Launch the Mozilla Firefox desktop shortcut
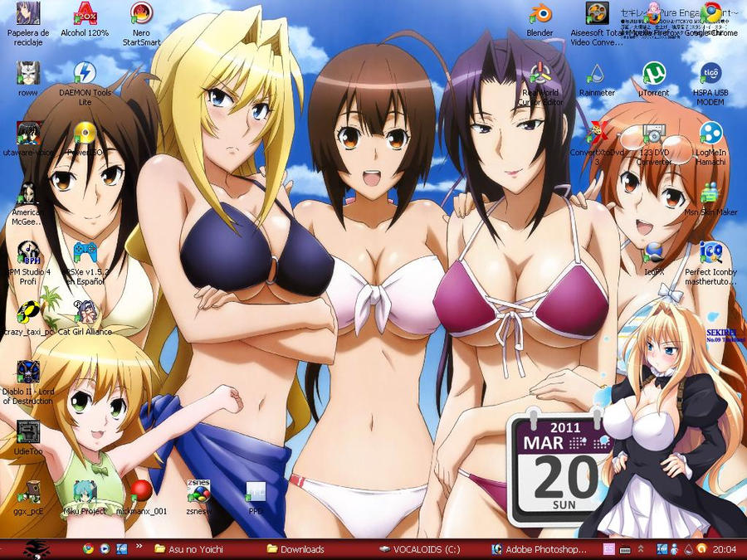This screenshot has height=560, width=747. click(x=654, y=20)
